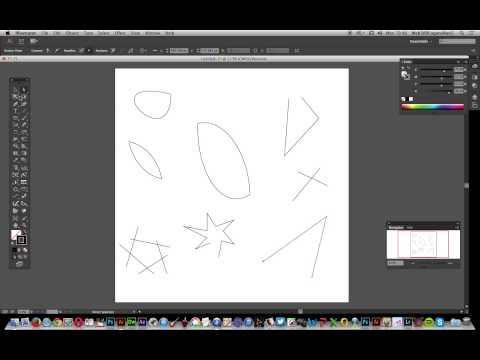Show handles for selected anchor points
Screen dimensions: 480x360
coord(81,51)
